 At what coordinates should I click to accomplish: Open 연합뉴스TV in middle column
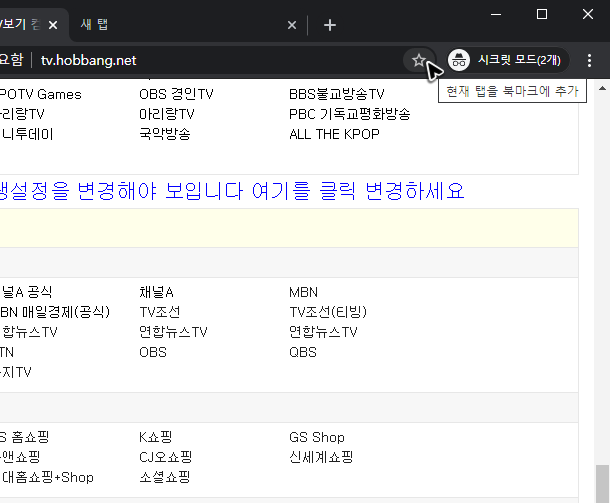[x=173, y=332]
